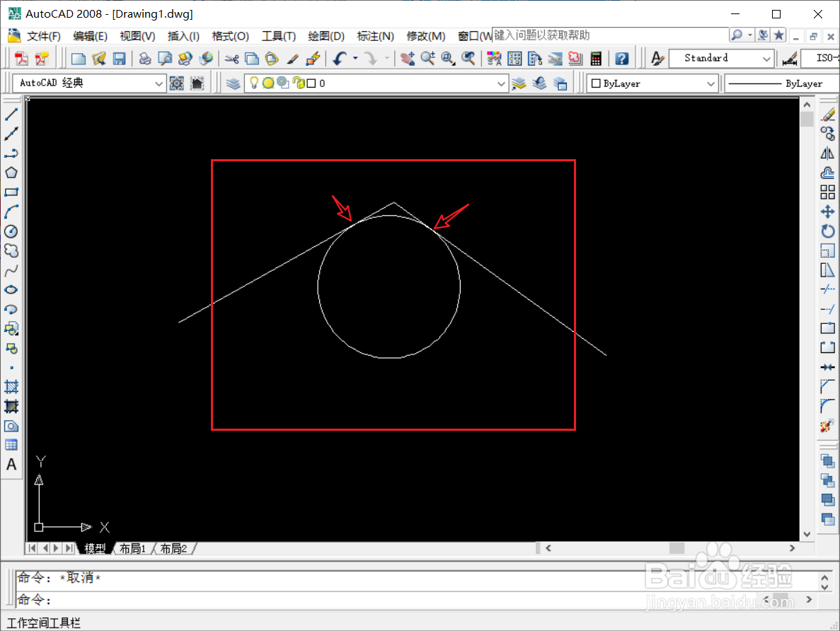
Task: Open the QuickCalc calculator icon
Action: (596, 59)
